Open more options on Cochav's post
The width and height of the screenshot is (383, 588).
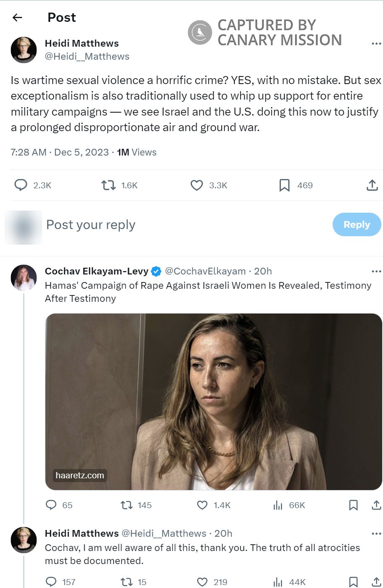click(x=376, y=272)
